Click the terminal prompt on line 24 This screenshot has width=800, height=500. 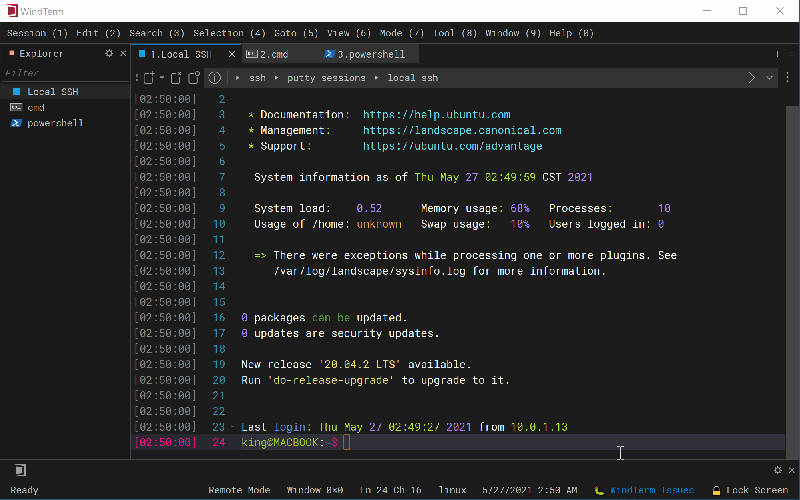point(289,442)
